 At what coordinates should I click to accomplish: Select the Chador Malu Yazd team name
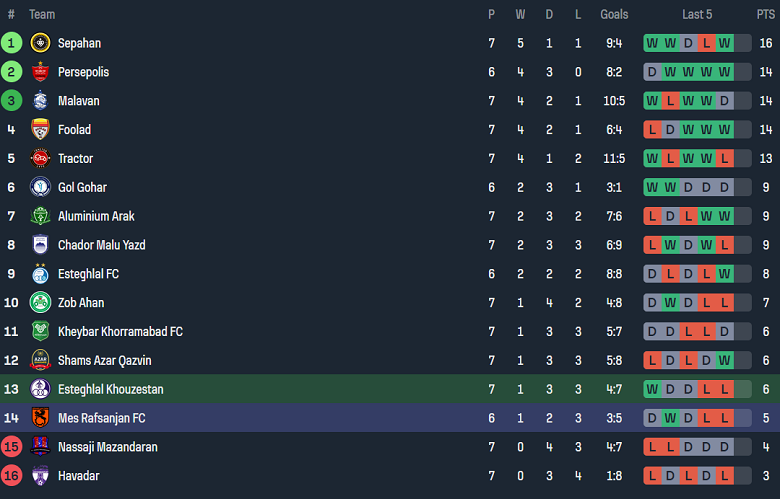pyautogui.click(x=101, y=245)
